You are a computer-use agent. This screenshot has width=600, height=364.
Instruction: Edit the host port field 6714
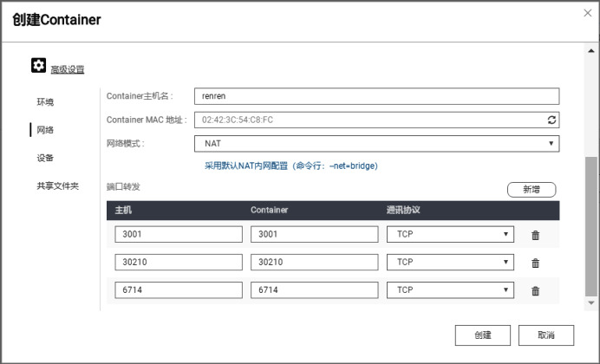179,289
